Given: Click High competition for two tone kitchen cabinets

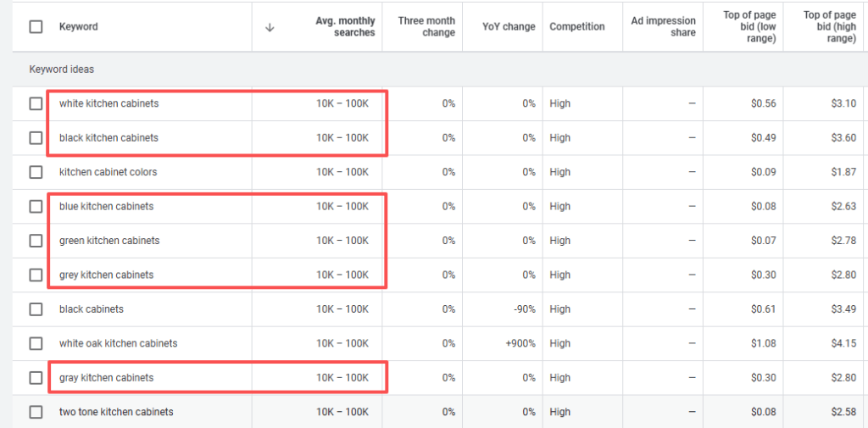Looking at the screenshot, I should 559,412.
